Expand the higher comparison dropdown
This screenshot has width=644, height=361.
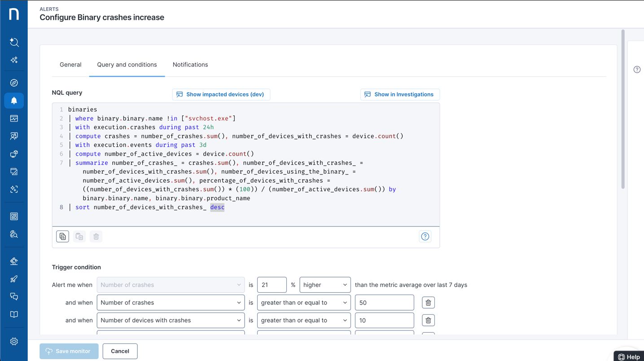pyautogui.click(x=325, y=285)
